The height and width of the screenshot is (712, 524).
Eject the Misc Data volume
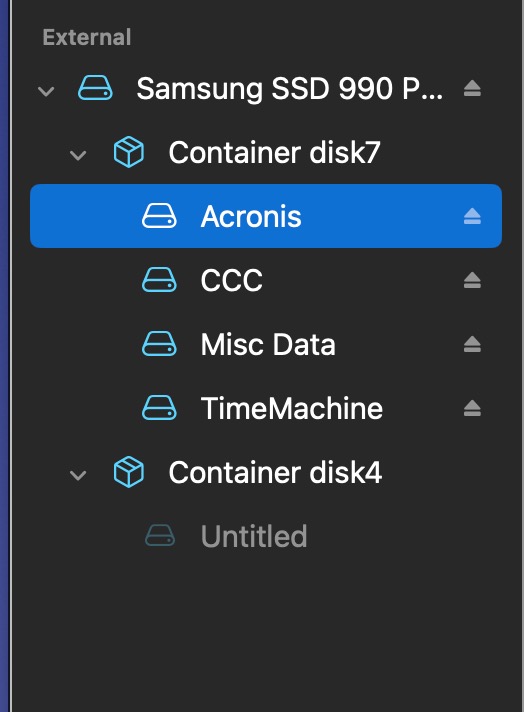(x=472, y=344)
